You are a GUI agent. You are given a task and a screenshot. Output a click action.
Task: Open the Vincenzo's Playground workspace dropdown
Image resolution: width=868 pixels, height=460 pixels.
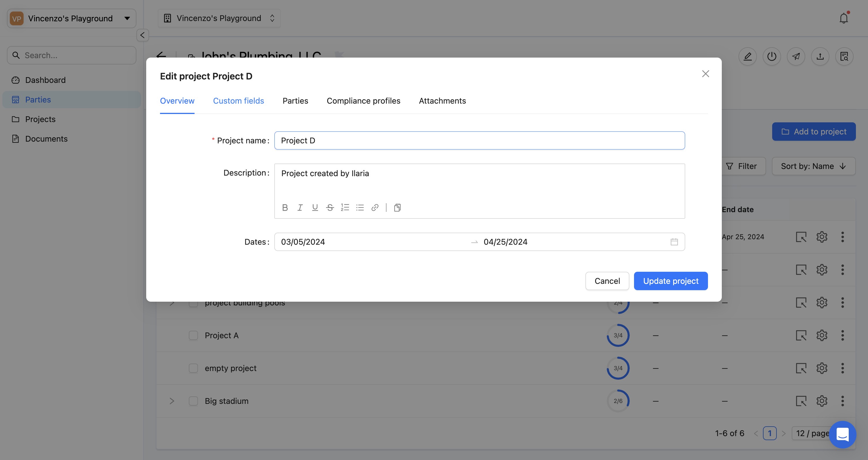point(71,18)
